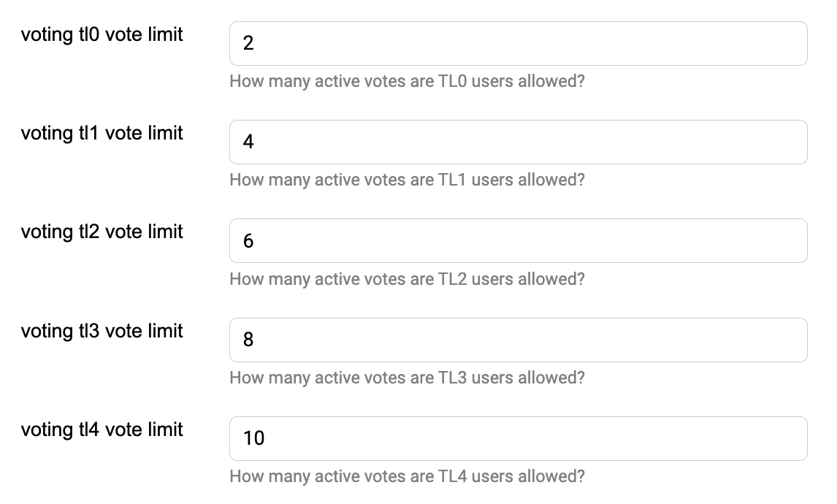Click the description about TL2 active votes
The image size is (837, 504).
(x=407, y=279)
